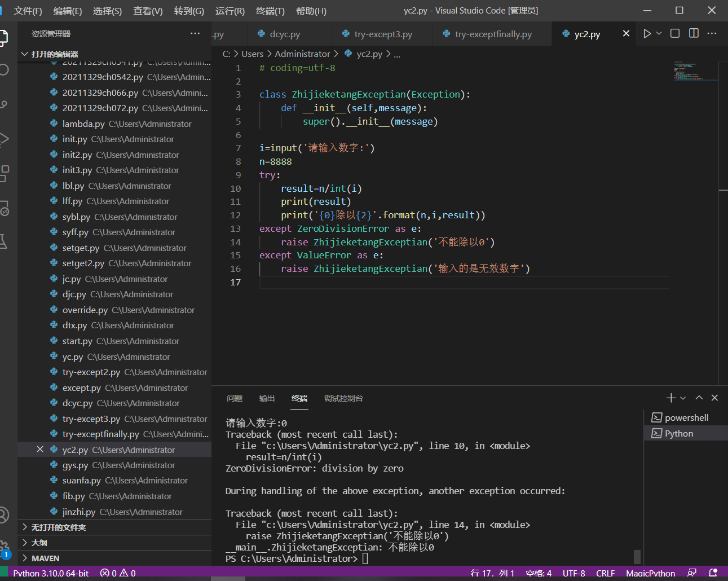Click Python 3.10.0 64-bit interpreter selector
Viewport: 728px width, 581px height.
click(x=51, y=573)
